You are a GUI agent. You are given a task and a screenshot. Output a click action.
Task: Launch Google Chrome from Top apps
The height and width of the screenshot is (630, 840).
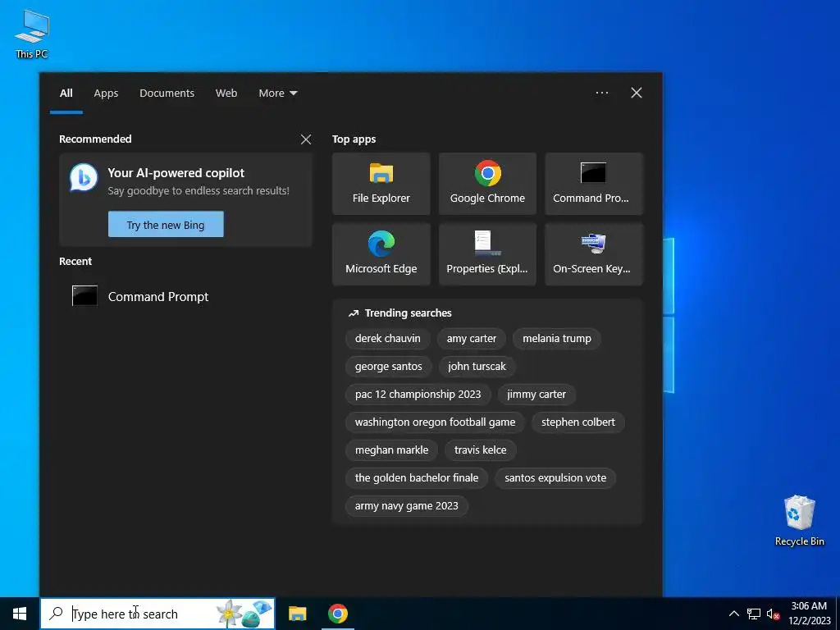pyautogui.click(x=487, y=184)
